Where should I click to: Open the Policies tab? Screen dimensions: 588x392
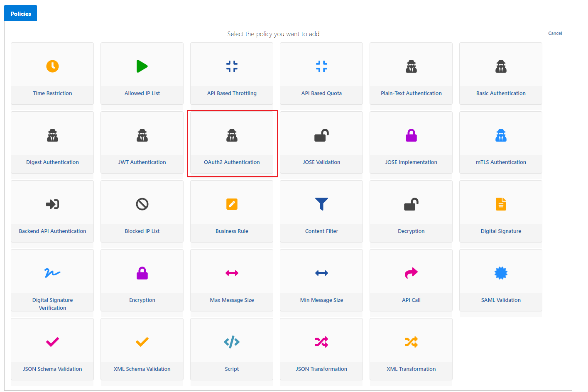point(21,13)
